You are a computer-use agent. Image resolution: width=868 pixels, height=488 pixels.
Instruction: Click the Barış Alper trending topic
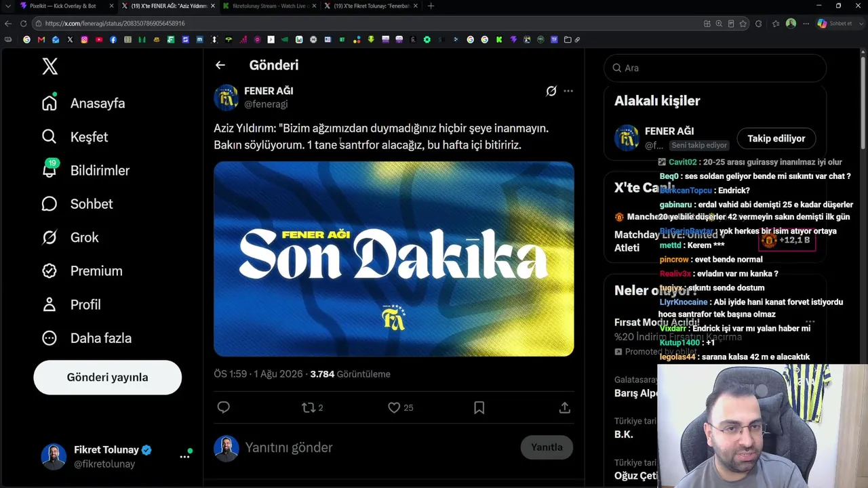635,393
